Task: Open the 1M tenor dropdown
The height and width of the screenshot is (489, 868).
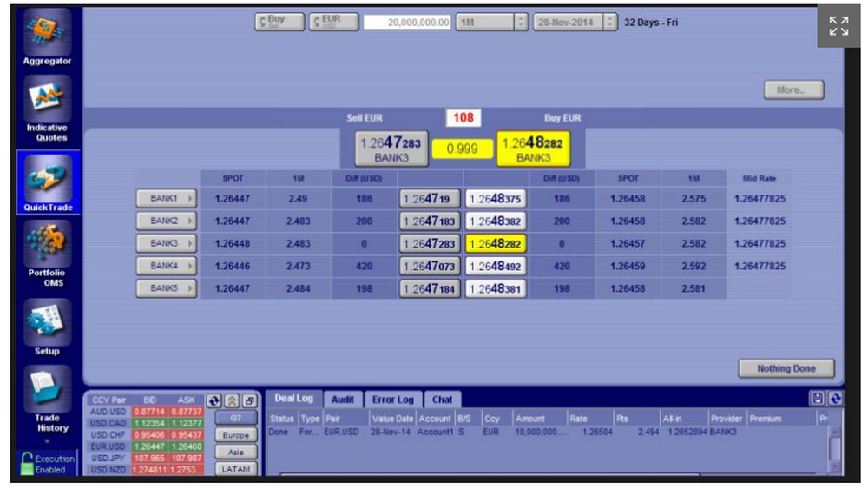Action: tap(491, 23)
